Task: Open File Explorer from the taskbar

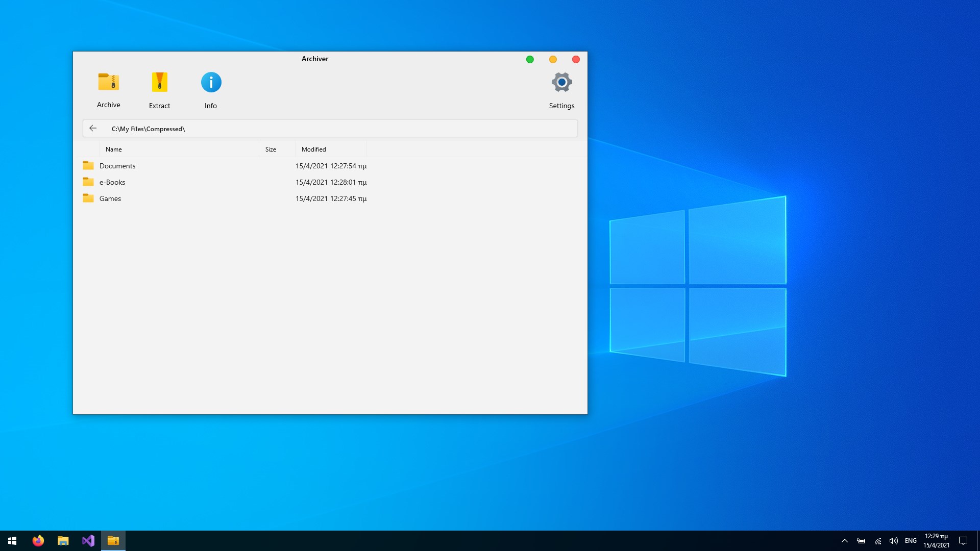Action: 63,541
